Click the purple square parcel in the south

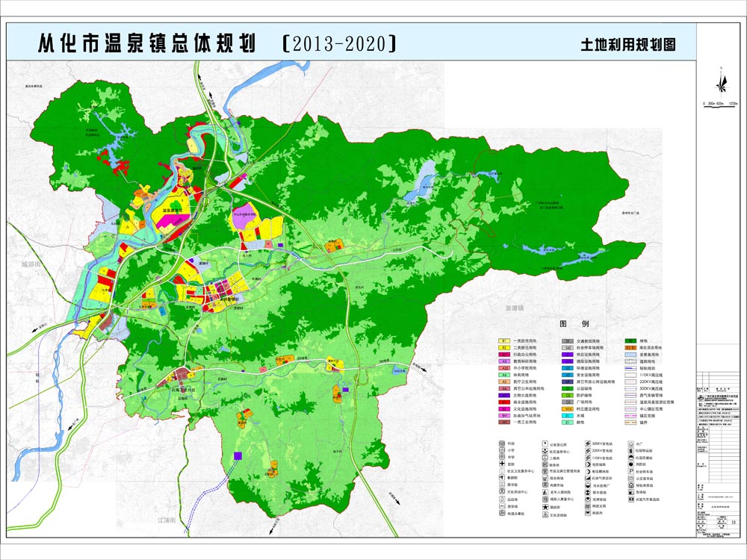(x=238, y=455)
